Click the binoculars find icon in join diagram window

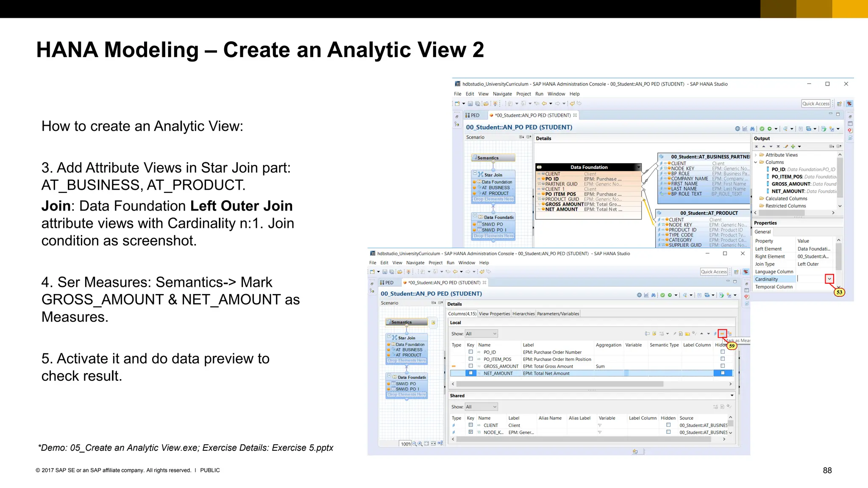752,129
